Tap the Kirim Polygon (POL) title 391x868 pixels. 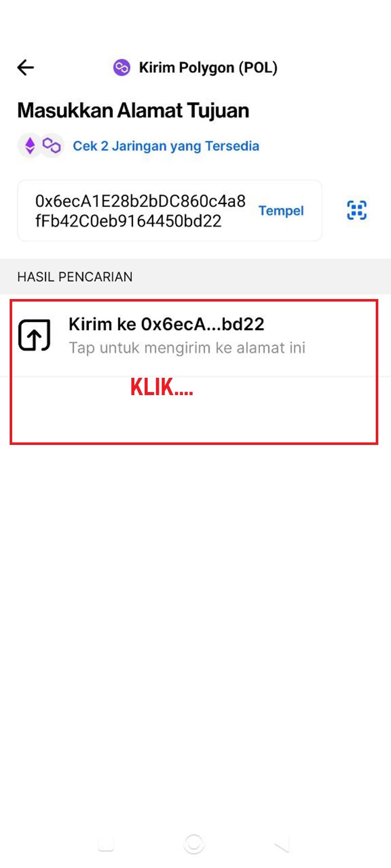208,68
